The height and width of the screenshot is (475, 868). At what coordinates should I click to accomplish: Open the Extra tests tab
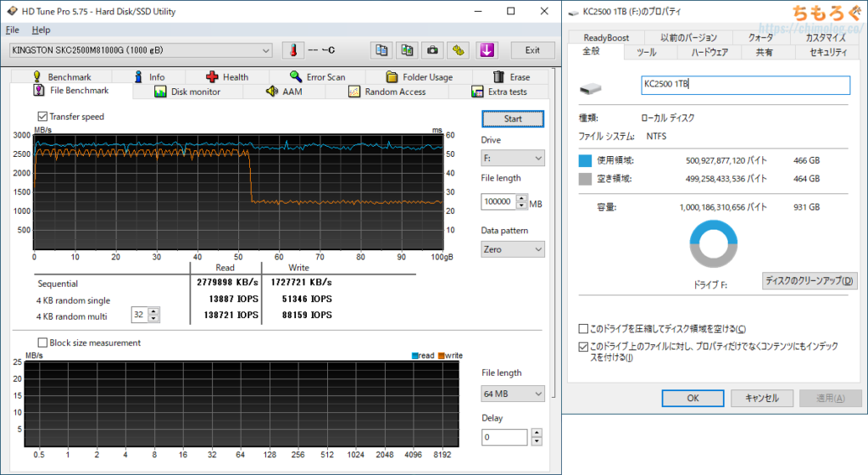pyautogui.click(x=499, y=92)
